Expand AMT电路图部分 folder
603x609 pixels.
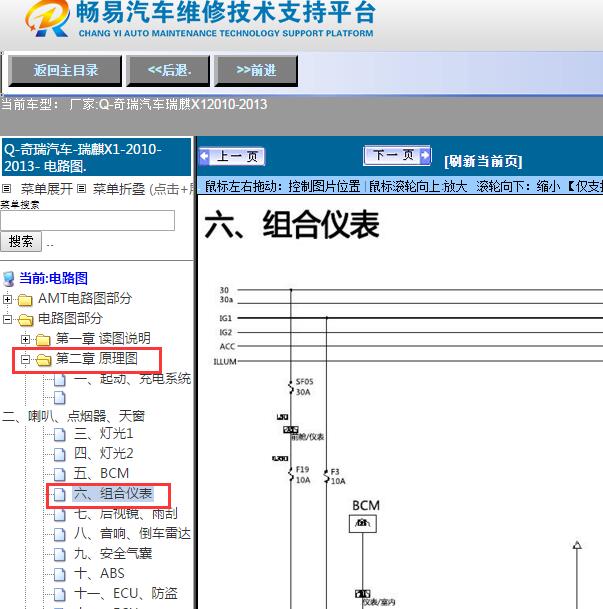[x=7, y=299]
